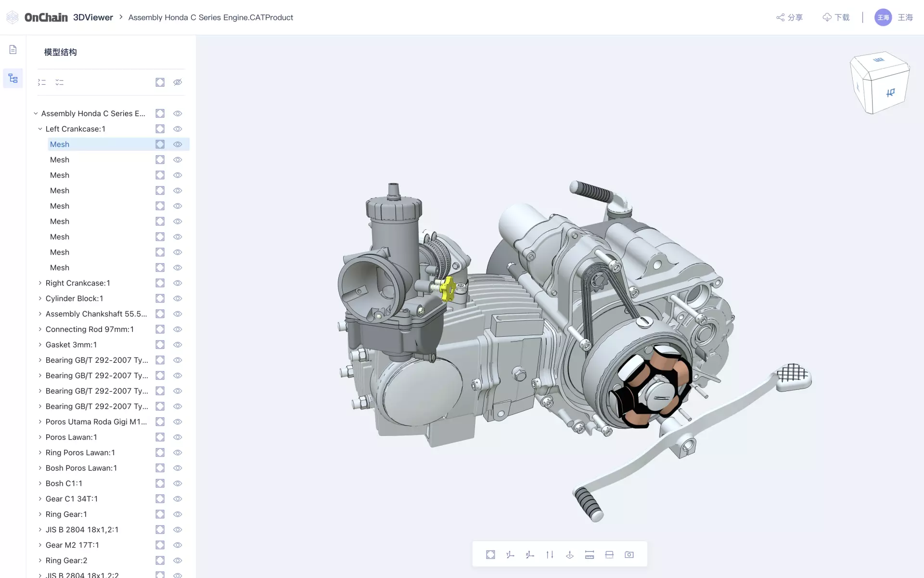This screenshot has height=578, width=924.
Task: Click the 模型结构 panel title
Action: pyautogui.click(x=60, y=52)
